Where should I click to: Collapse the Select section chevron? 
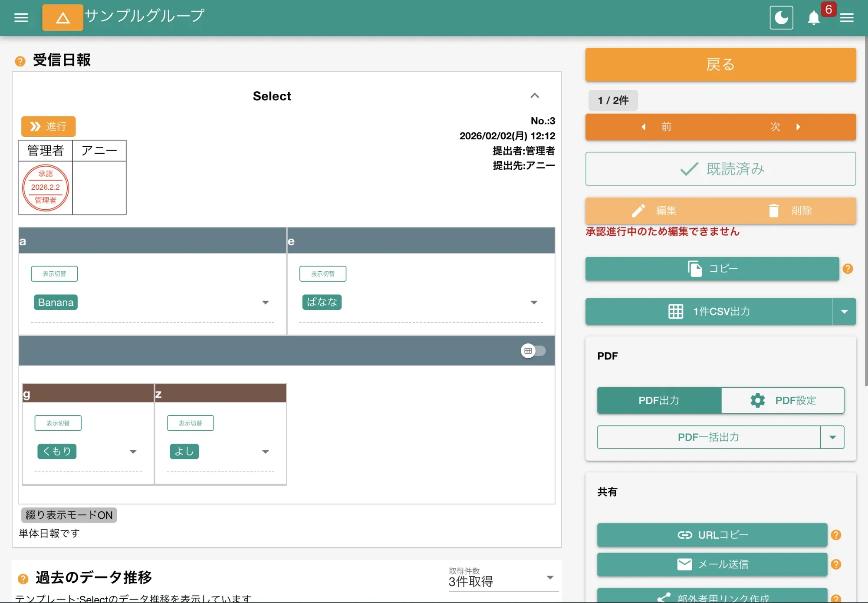(535, 96)
